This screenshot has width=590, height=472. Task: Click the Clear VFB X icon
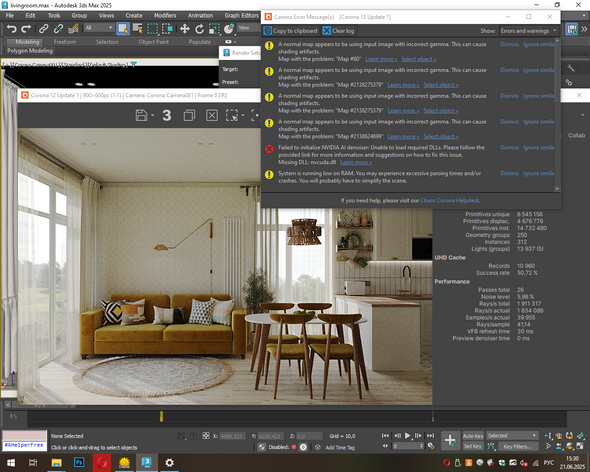(212, 115)
